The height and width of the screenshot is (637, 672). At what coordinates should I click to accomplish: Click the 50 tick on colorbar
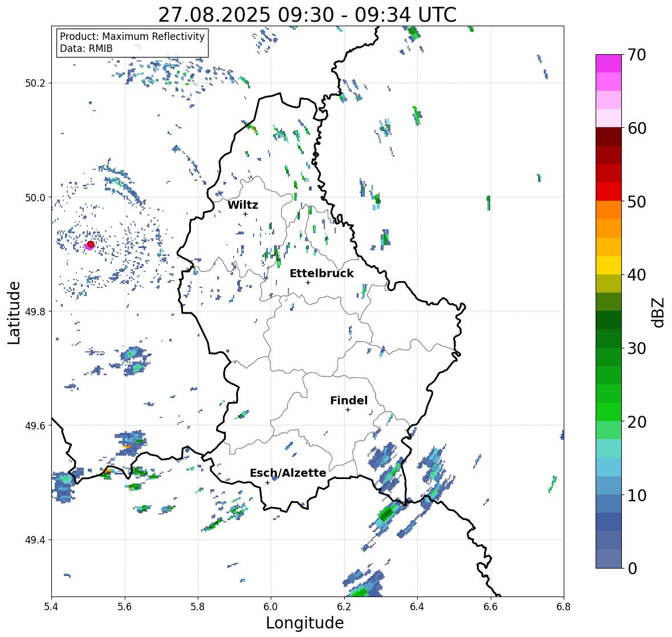tap(636, 201)
